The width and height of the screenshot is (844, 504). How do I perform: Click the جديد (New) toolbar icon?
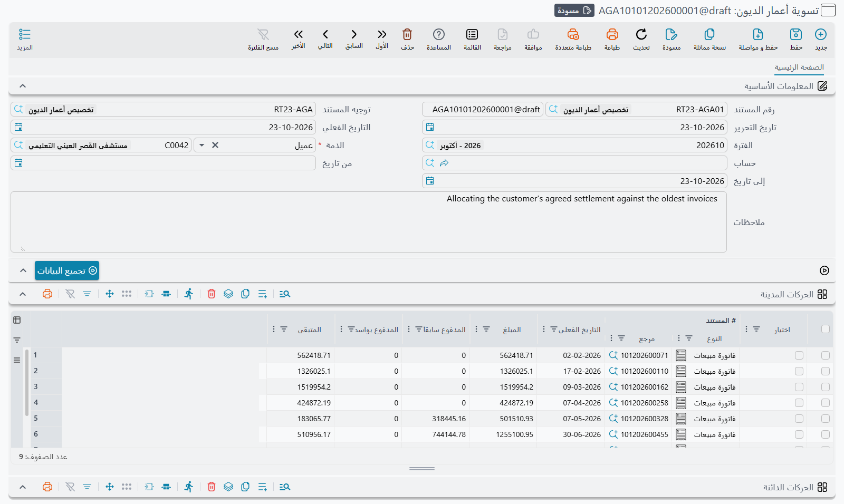click(x=821, y=34)
